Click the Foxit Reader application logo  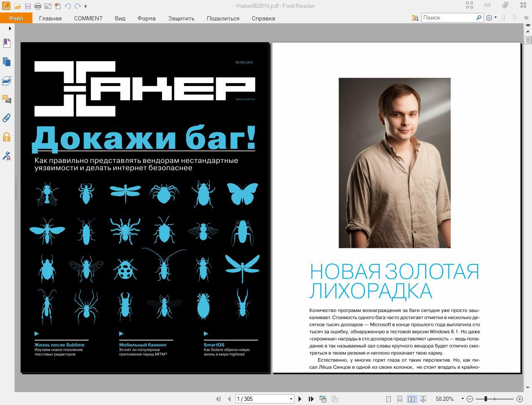point(6,6)
